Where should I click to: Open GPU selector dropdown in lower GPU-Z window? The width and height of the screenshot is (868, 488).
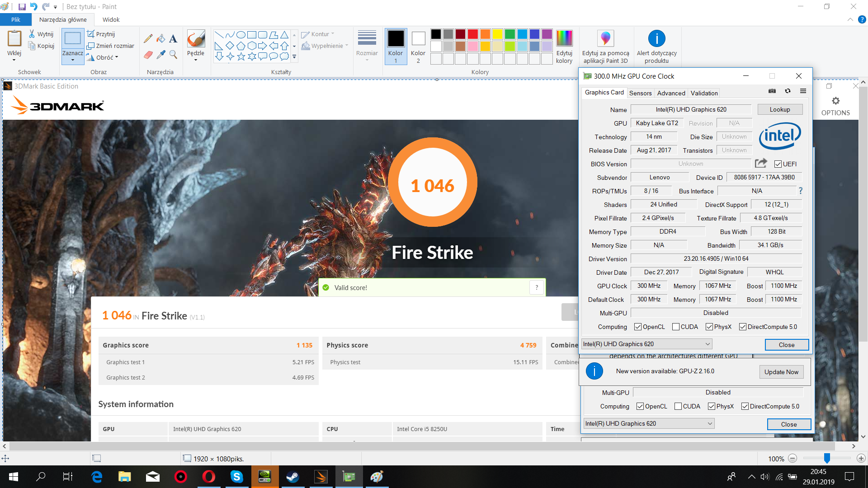click(649, 423)
